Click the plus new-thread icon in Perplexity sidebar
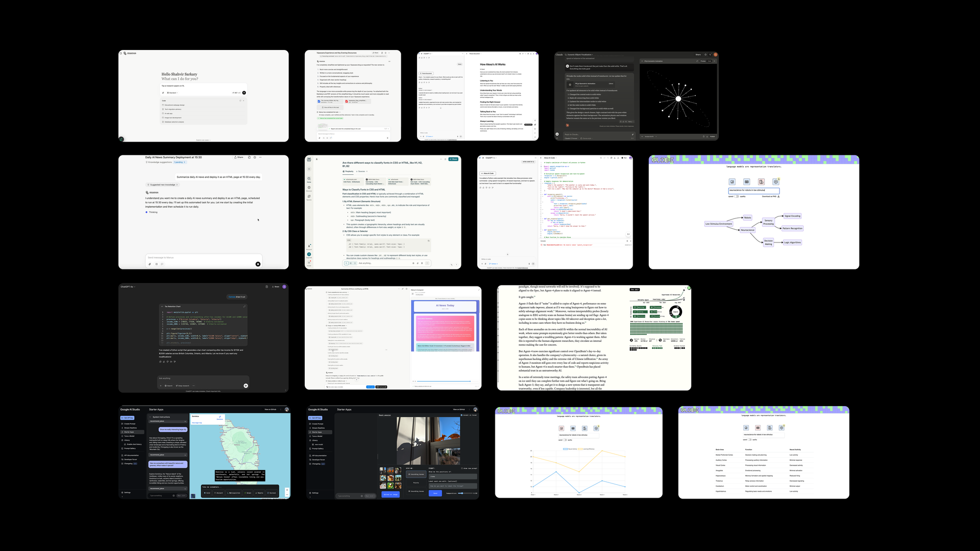 tap(309, 169)
